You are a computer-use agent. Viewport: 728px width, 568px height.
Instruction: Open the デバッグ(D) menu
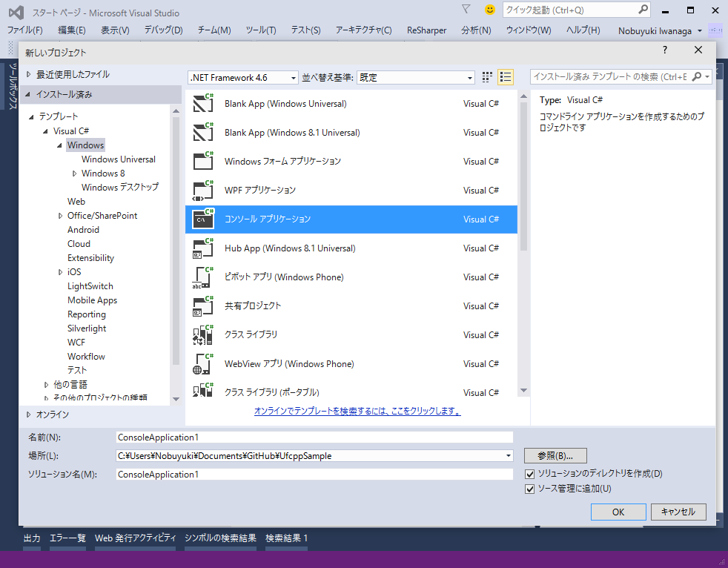(x=163, y=30)
